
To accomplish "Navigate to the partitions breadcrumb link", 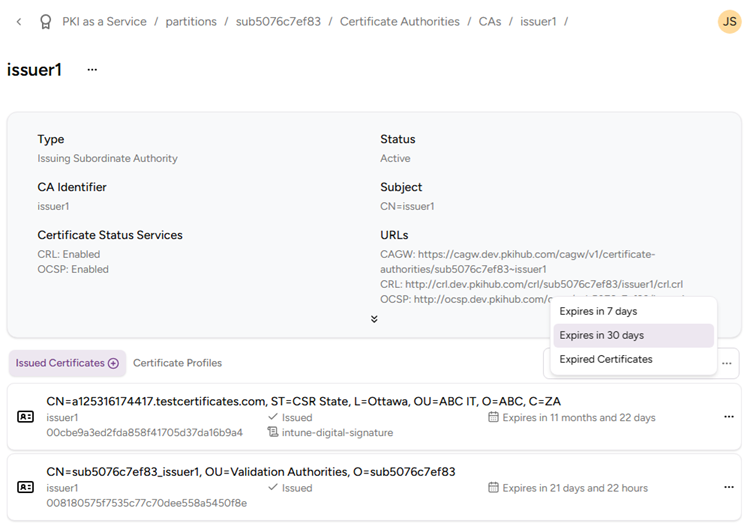I will [x=191, y=21].
